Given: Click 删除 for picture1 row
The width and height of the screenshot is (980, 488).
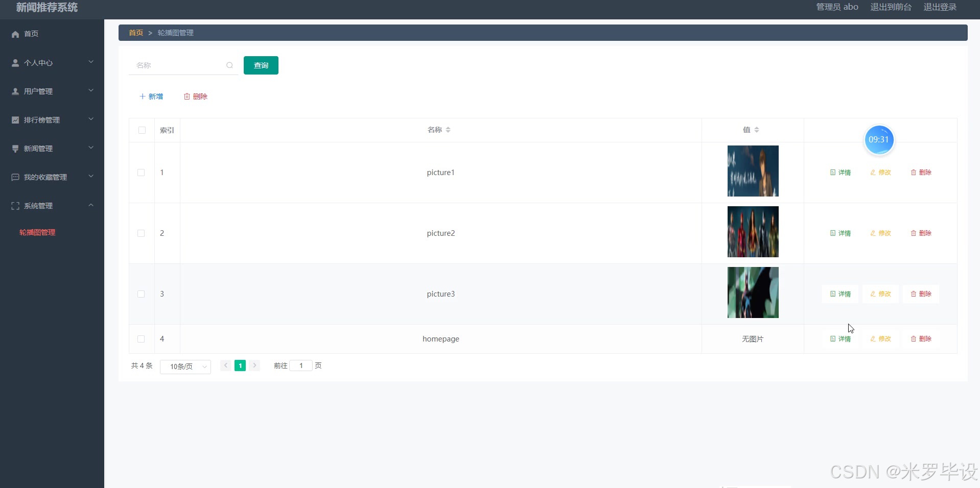Looking at the screenshot, I should click(x=921, y=173).
